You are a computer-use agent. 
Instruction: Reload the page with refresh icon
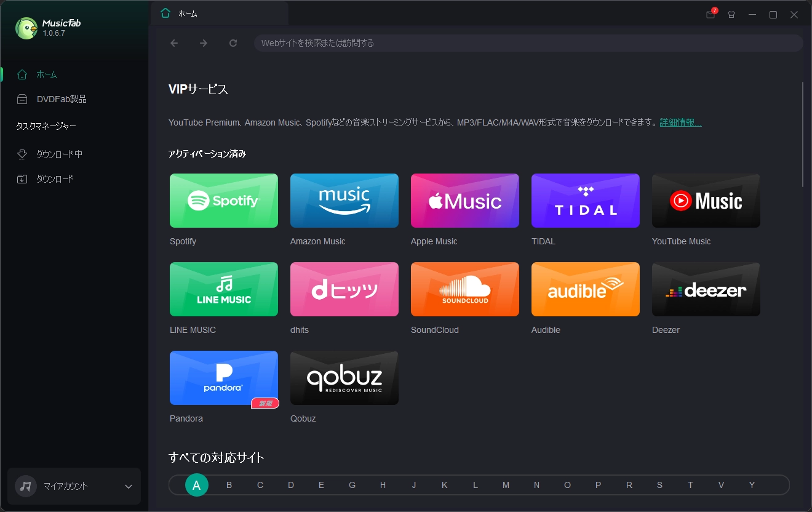pos(233,43)
